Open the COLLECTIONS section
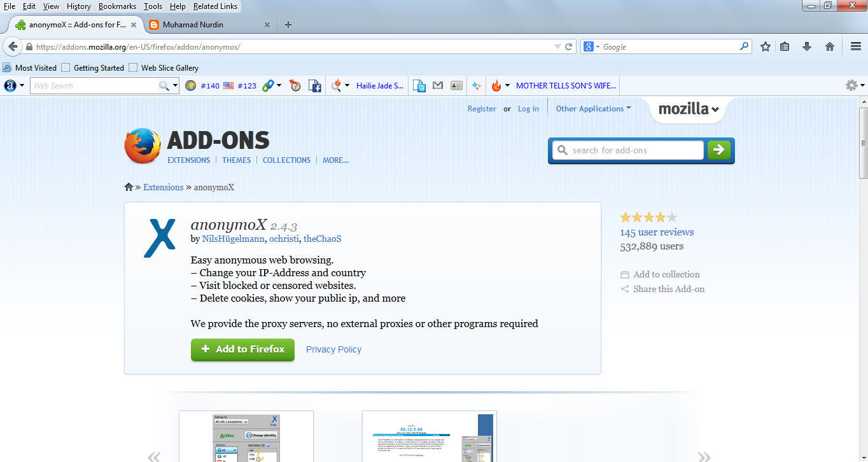Screen dimensions: 868x462 [286, 160]
